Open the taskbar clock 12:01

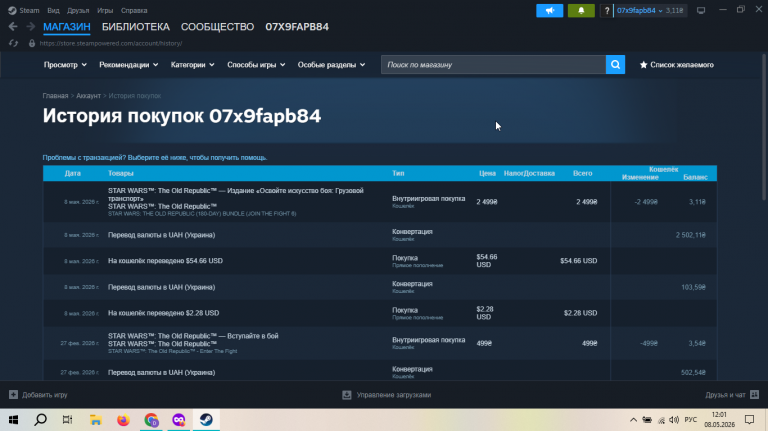click(x=720, y=420)
